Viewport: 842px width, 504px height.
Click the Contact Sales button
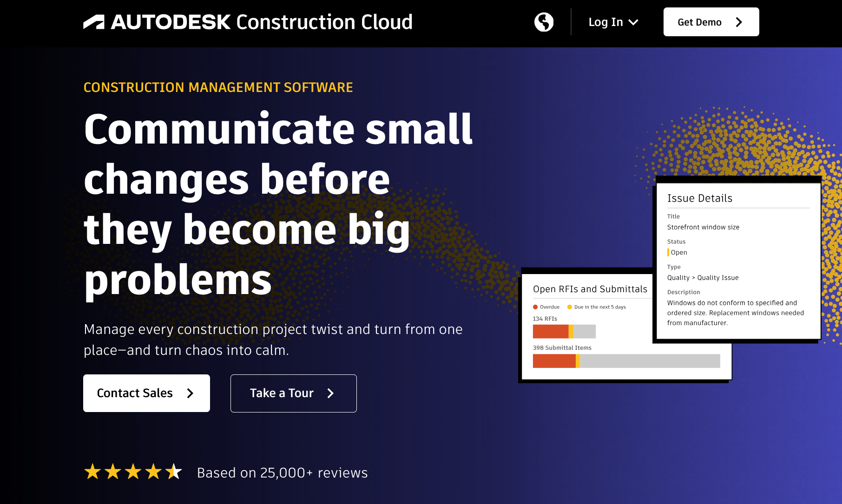146,393
